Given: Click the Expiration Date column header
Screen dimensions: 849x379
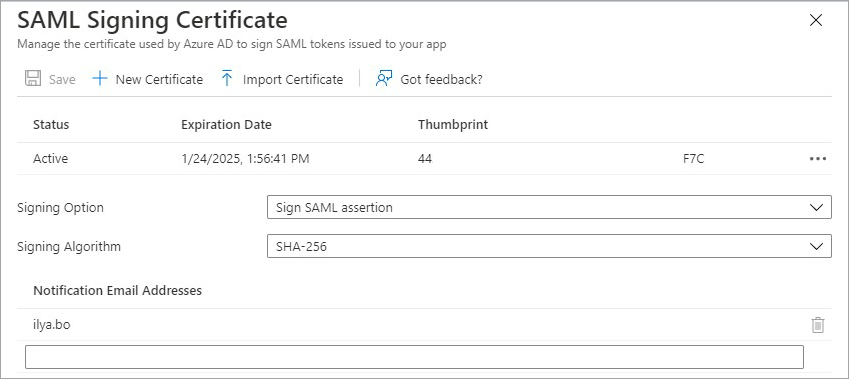Looking at the screenshot, I should click(x=226, y=125).
